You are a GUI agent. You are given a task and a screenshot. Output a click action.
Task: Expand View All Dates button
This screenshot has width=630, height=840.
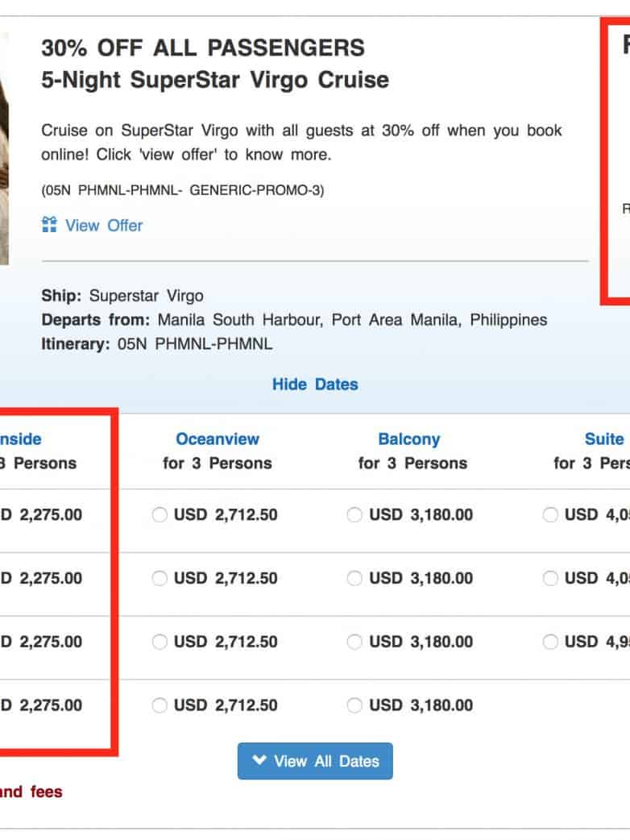pyautogui.click(x=315, y=761)
